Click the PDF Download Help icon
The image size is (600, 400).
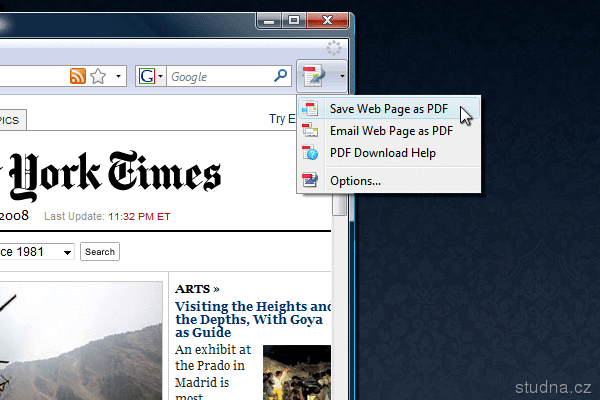(310, 152)
